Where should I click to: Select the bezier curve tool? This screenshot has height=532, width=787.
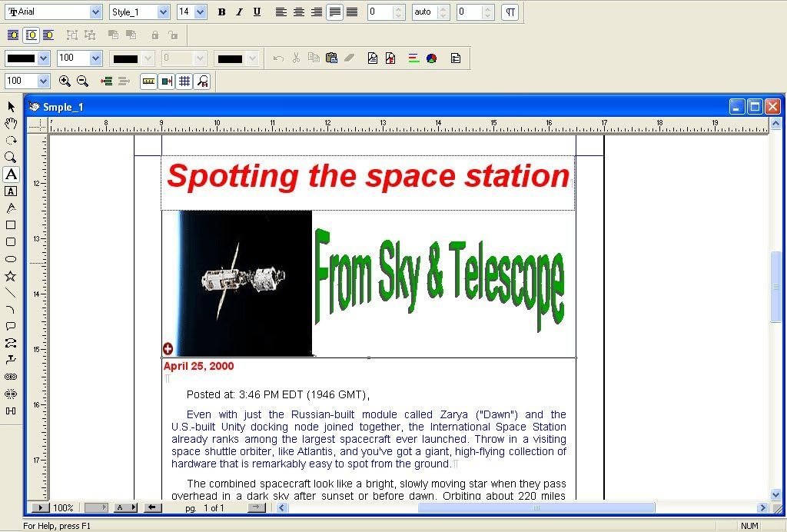[x=11, y=344]
